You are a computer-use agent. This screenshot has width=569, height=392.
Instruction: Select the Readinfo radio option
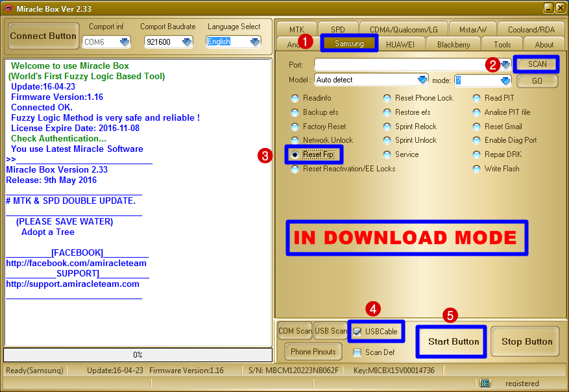coord(295,99)
